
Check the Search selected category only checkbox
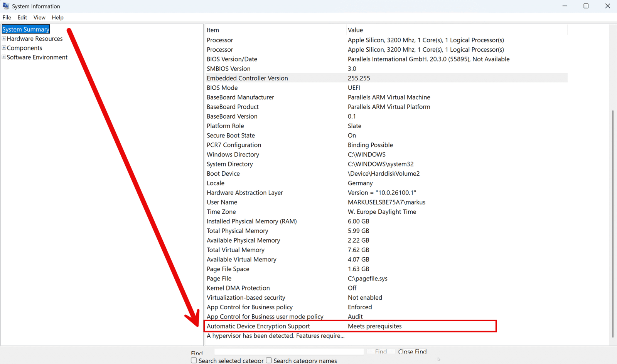[194, 360]
